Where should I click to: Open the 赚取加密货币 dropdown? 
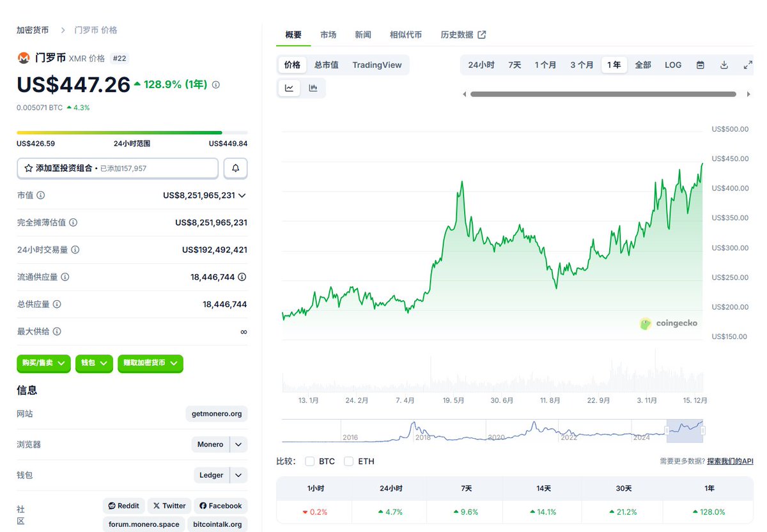click(150, 363)
